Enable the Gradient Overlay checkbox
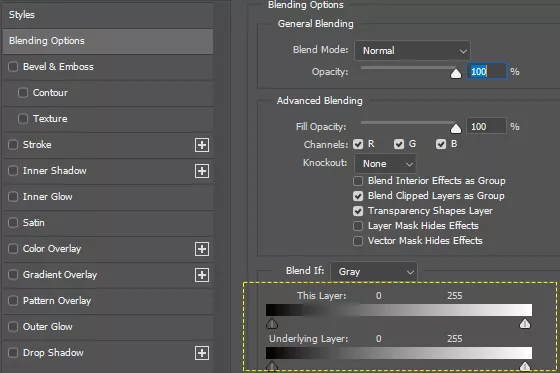560x373 pixels. 13,275
